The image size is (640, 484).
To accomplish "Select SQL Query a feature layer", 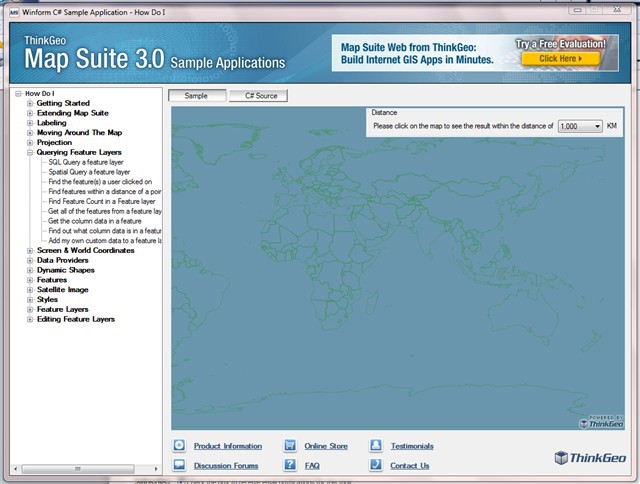I will click(x=86, y=162).
